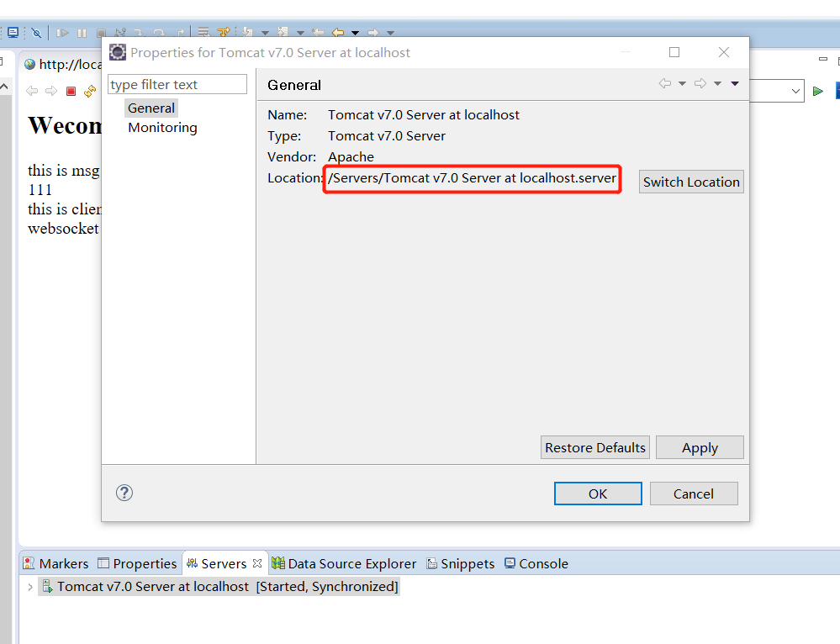Select Monitoring in properties tree
840x644 pixels.
163,128
